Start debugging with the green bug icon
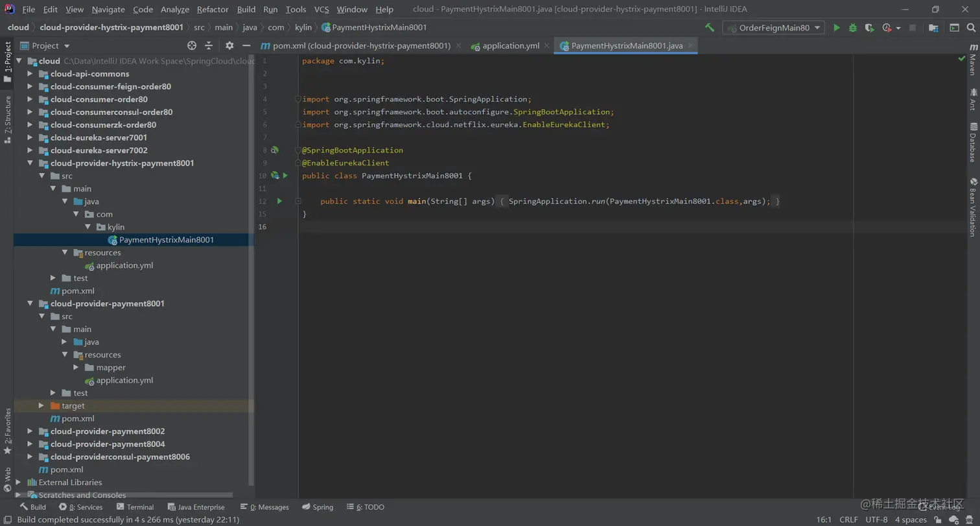The height and width of the screenshot is (526, 980). tap(853, 28)
